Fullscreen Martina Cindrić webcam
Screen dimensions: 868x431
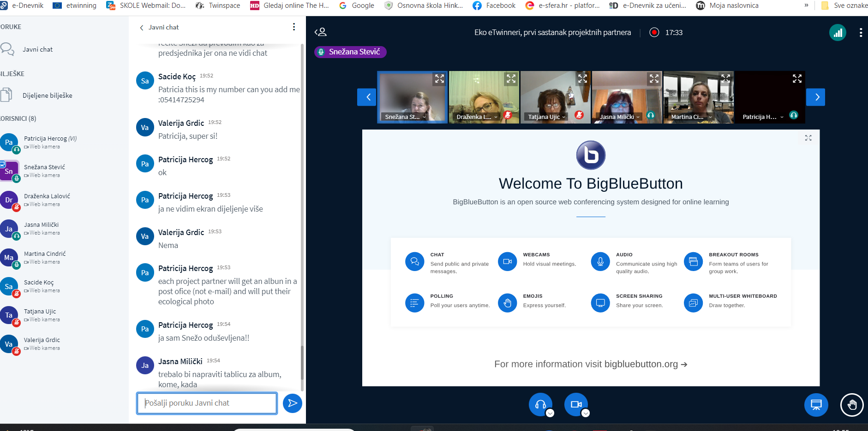point(725,79)
